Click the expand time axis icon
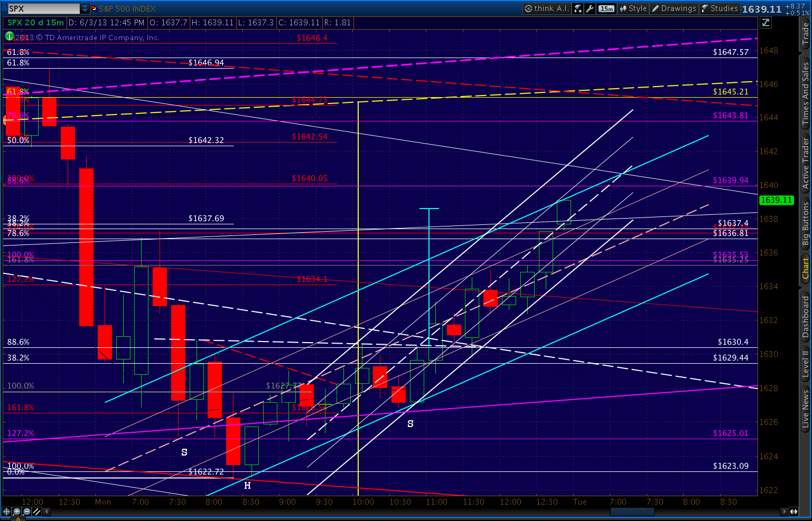 [794, 511]
